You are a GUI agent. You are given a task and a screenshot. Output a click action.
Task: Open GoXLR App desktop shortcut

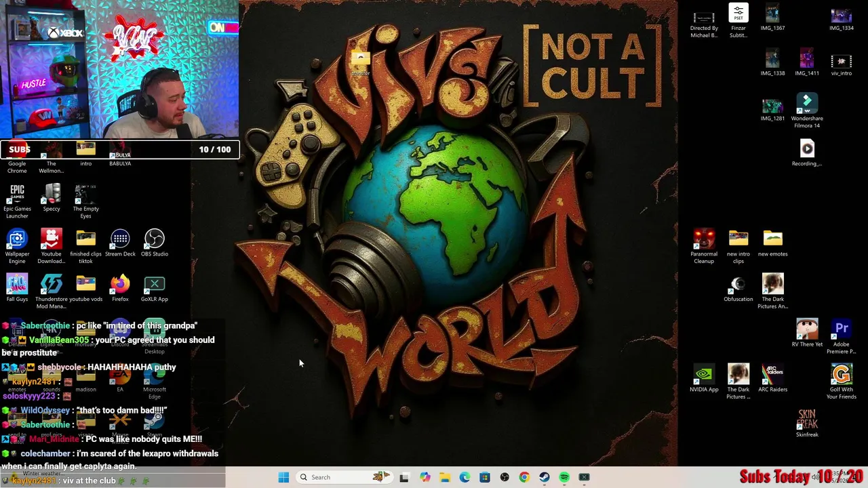(155, 288)
